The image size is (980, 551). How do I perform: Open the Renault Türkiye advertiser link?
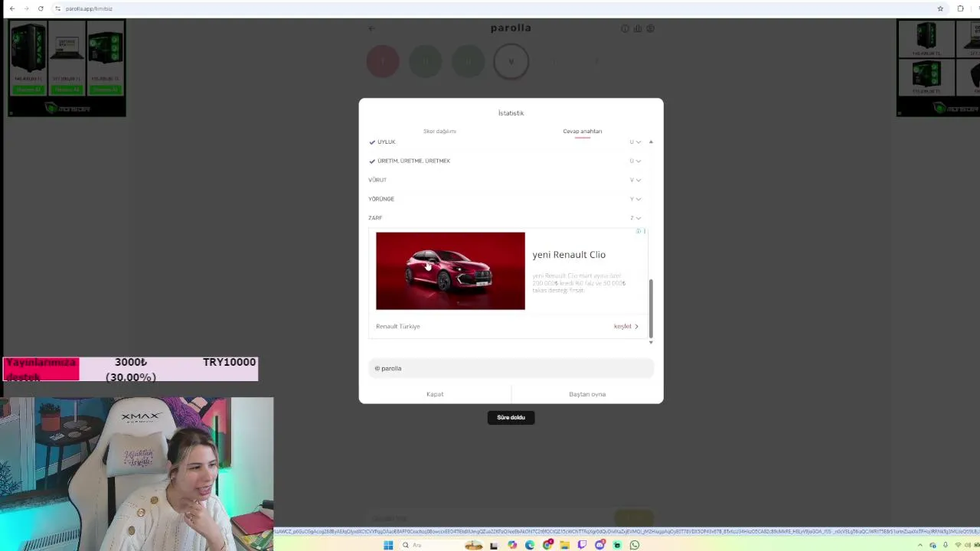coord(398,326)
